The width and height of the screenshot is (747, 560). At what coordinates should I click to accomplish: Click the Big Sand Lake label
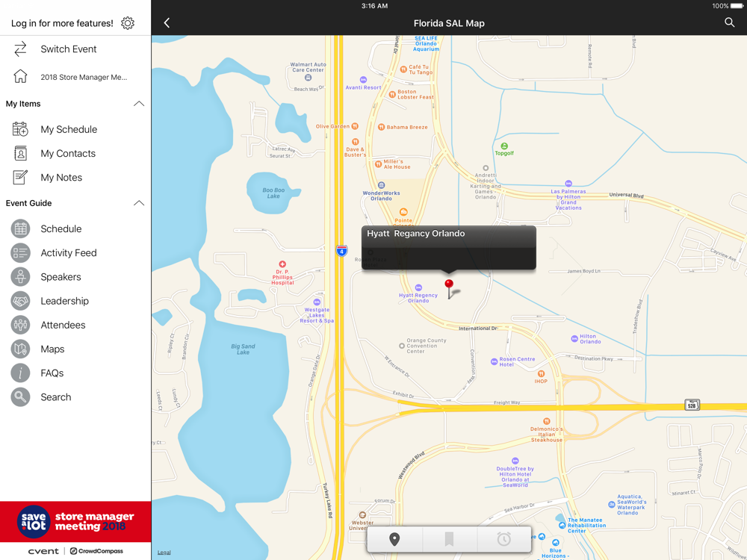[243, 349]
